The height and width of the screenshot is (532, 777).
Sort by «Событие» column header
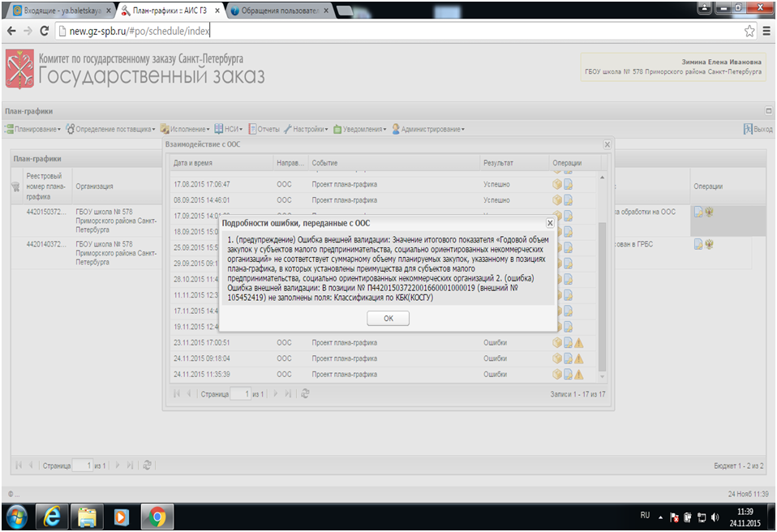[x=394, y=163]
